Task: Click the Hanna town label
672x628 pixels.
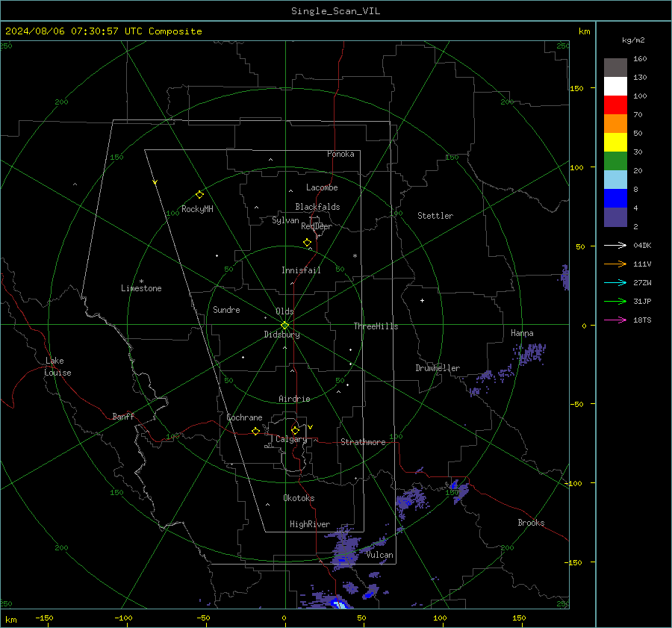Action: tap(522, 333)
